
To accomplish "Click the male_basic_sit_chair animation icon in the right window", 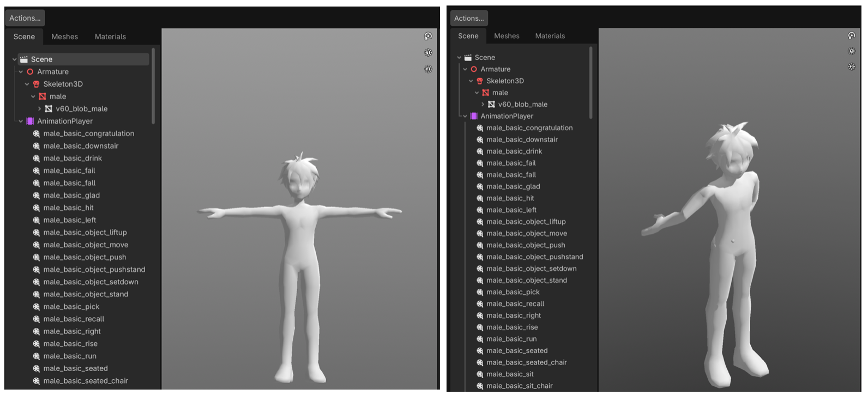I will coord(480,386).
